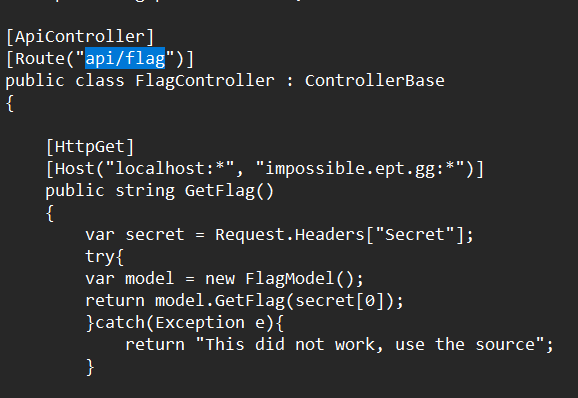Click the var model variable declaration
The width and height of the screenshot is (578, 398).
(129, 279)
